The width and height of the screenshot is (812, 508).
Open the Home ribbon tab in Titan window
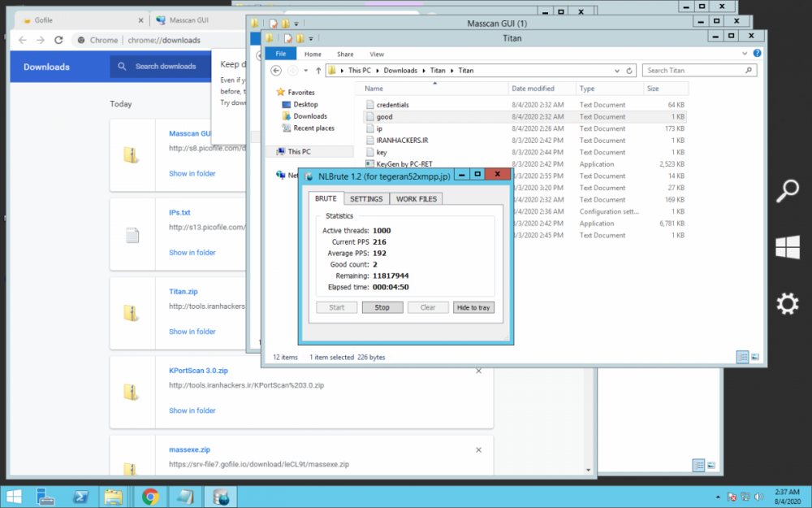pos(313,54)
